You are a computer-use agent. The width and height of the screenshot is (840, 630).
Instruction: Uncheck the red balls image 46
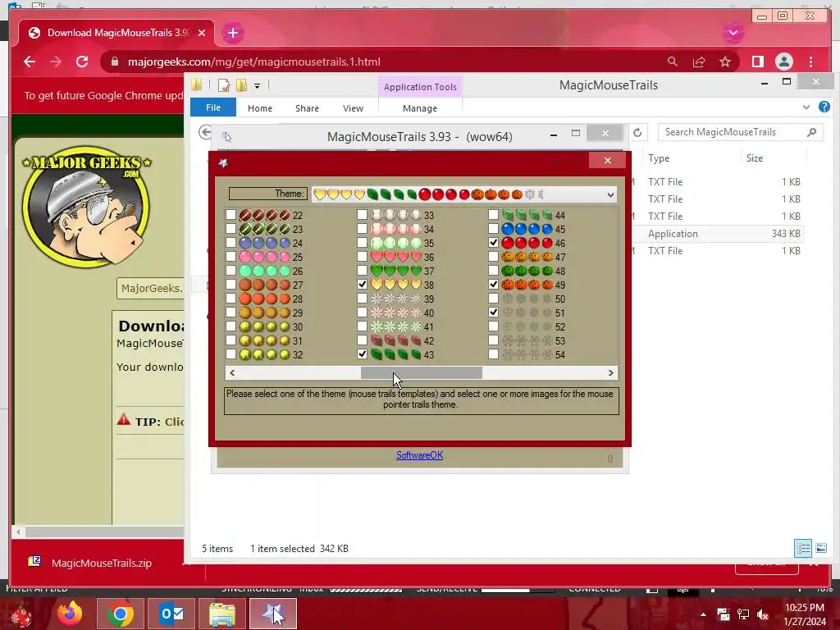[493, 243]
